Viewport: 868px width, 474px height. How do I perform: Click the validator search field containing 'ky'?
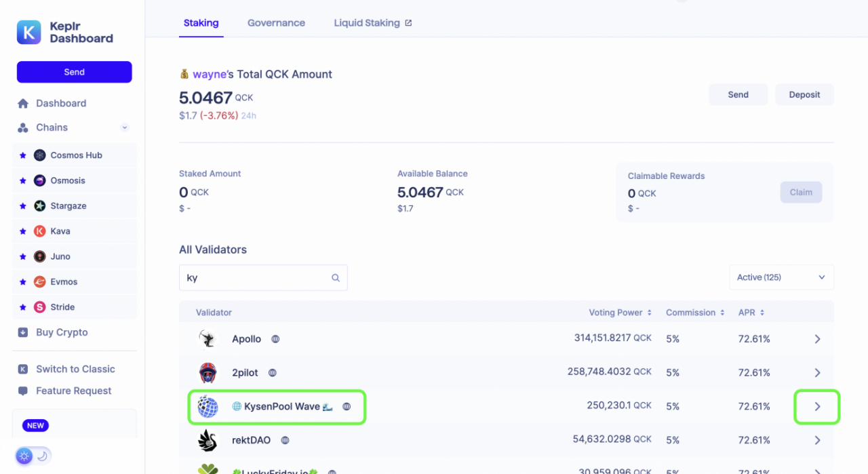coord(263,278)
